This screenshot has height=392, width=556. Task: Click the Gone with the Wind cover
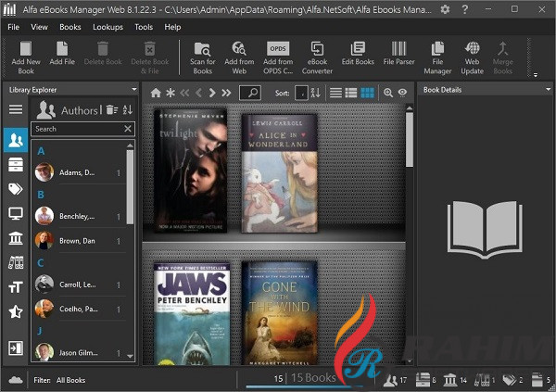[x=280, y=313]
